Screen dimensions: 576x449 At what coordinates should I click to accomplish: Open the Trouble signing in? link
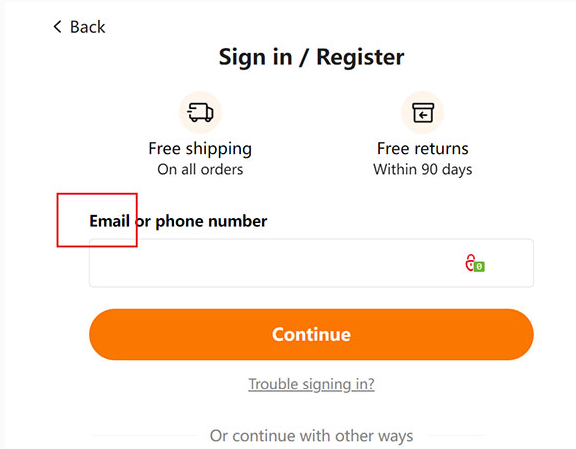311,384
